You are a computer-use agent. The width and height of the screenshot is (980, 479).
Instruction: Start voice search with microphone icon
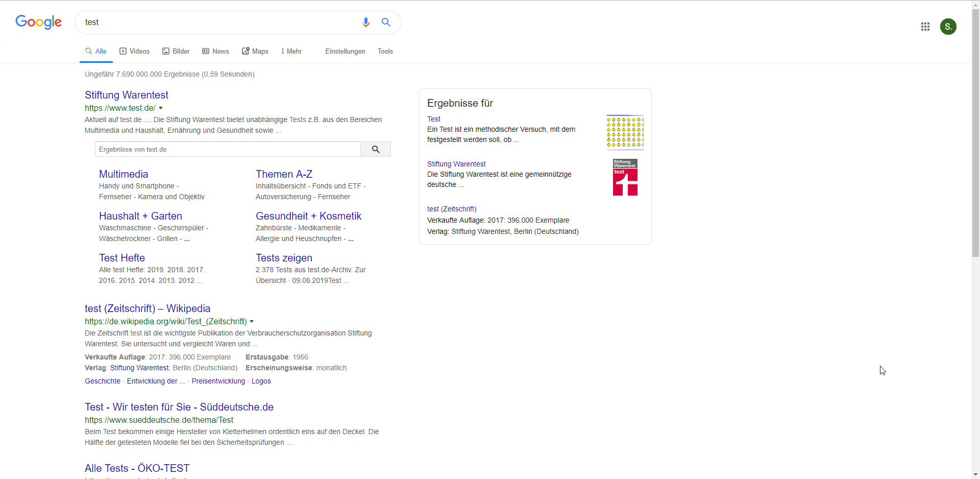pos(365,22)
